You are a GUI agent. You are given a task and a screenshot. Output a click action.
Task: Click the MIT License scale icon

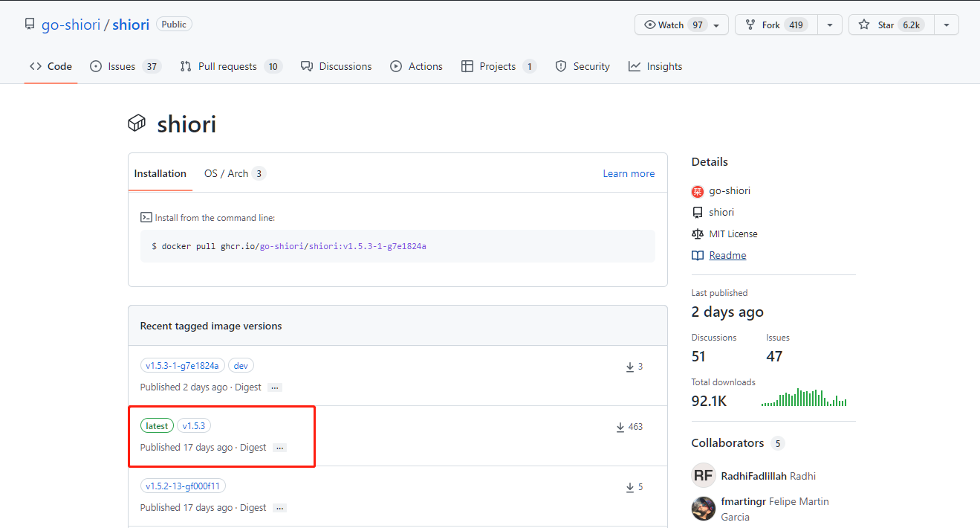pyautogui.click(x=697, y=234)
